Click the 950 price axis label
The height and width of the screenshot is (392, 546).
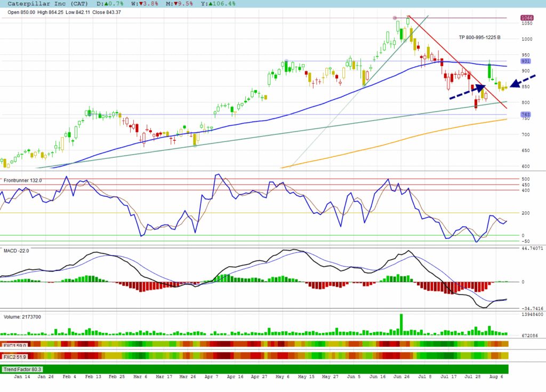click(525, 55)
